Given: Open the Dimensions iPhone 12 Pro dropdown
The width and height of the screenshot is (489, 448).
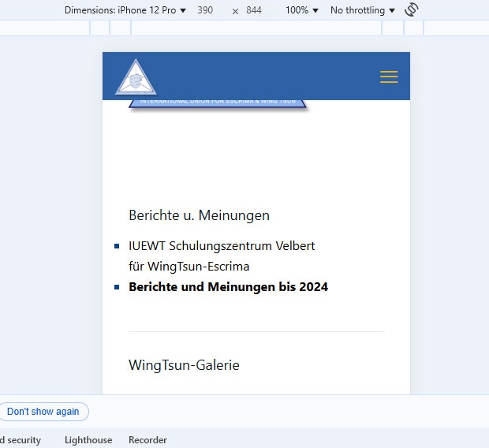Looking at the screenshot, I should coord(125,10).
